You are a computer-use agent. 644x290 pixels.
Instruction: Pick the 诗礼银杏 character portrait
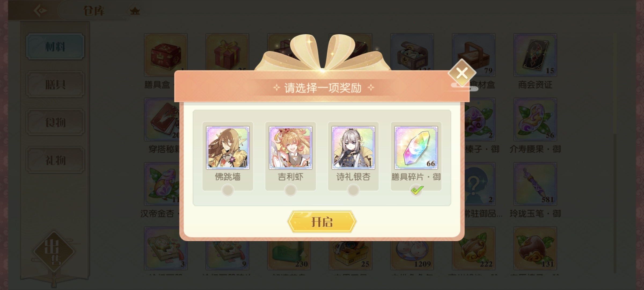[x=353, y=148]
